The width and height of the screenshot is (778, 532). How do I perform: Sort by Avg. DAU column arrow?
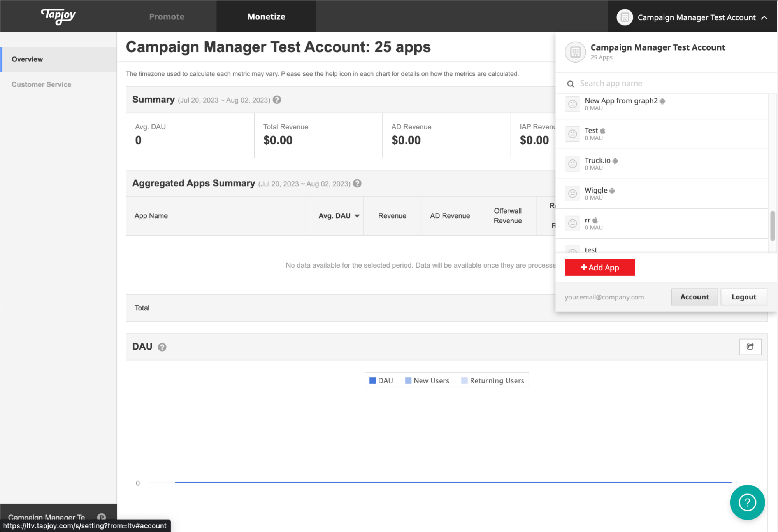[x=357, y=216]
